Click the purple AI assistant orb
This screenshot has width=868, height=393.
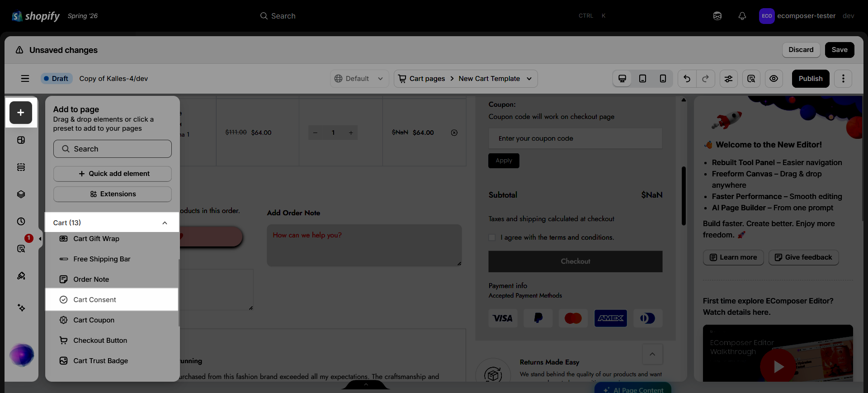pos(22,355)
